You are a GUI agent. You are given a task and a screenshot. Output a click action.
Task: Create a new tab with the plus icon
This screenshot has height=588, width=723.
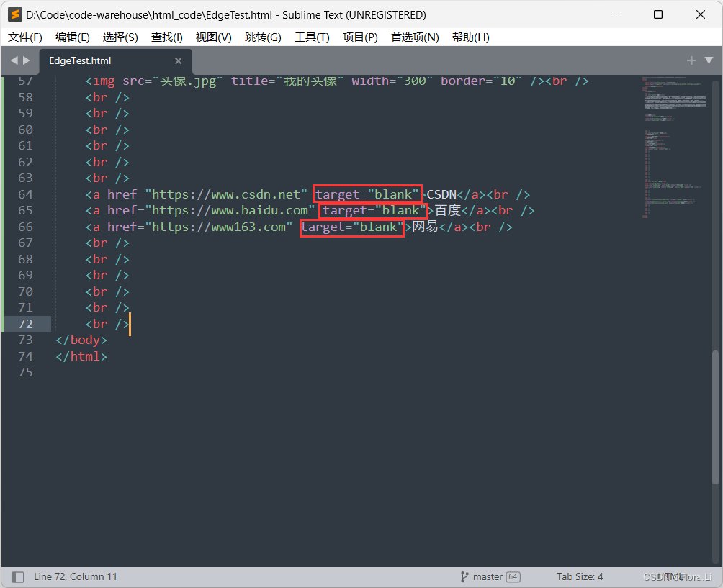point(691,60)
